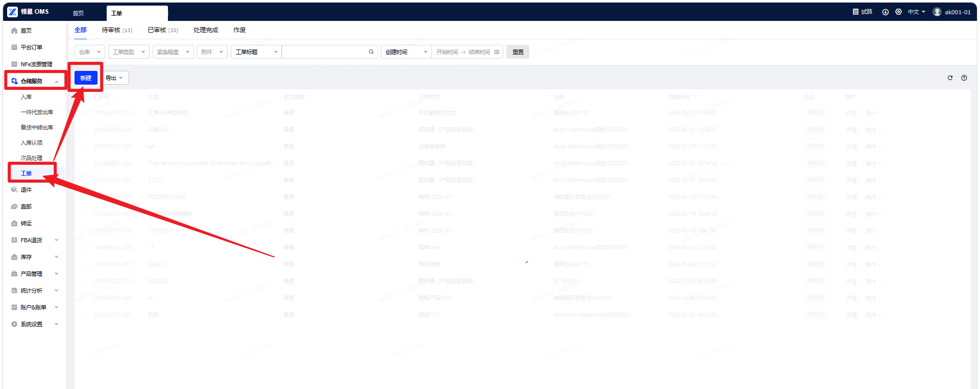980x389 pixels.
Task: Open 备货中转出库 in the sidebar
Action: (37, 127)
